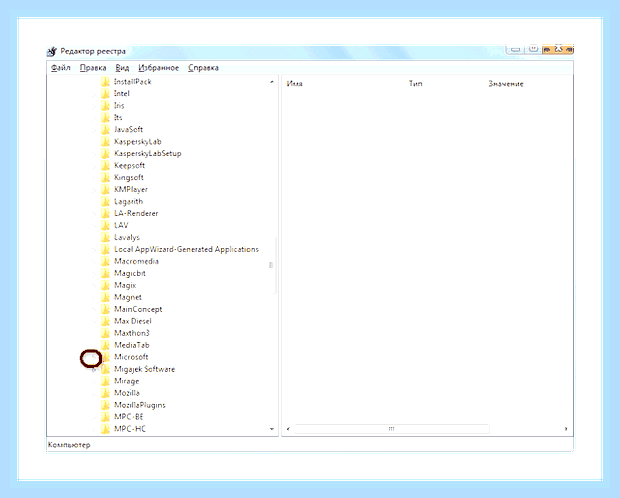The height and width of the screenshot is (498, 620).
Task: Click the Macromedia folder icon
Action: [x=105, y=261]
